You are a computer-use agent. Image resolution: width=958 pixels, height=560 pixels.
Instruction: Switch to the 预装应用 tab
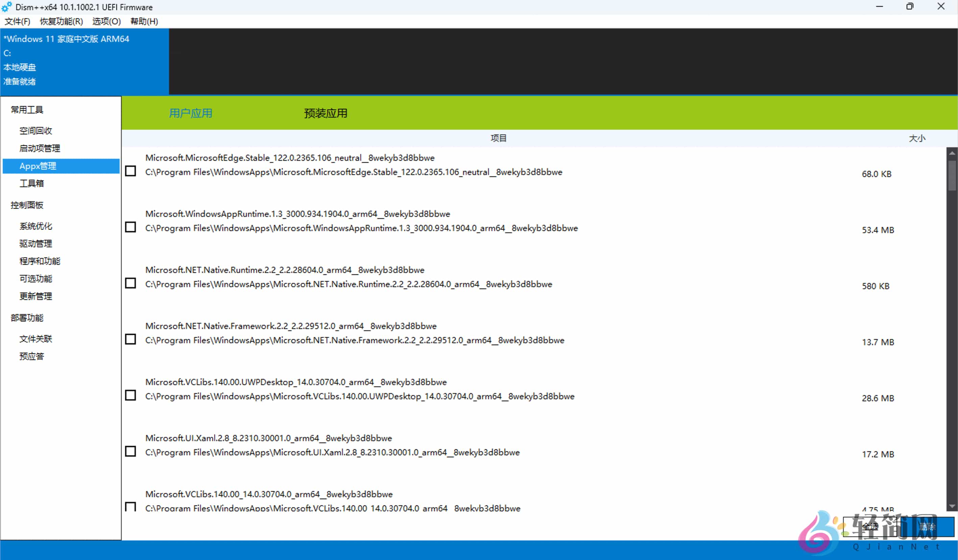326,113
